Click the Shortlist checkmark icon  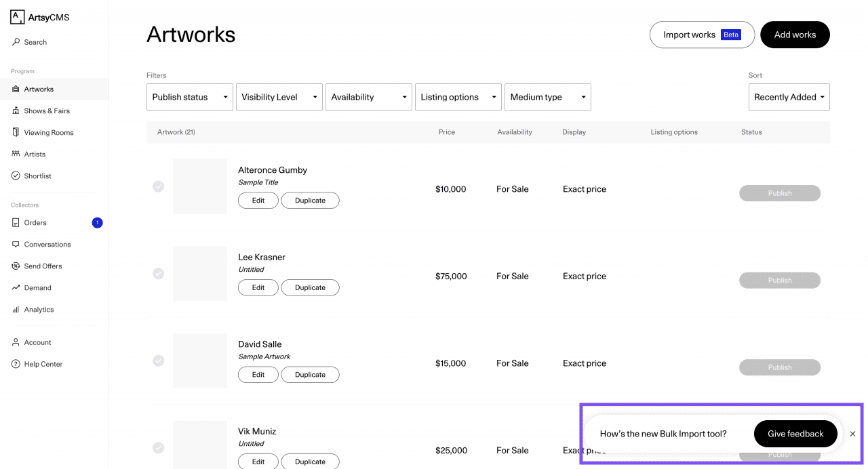16,176
